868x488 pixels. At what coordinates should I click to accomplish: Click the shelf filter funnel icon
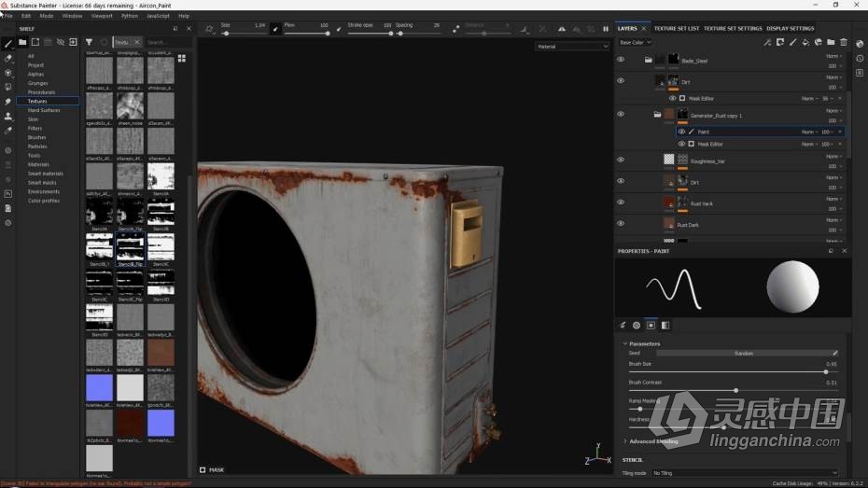tap(89, 42)
